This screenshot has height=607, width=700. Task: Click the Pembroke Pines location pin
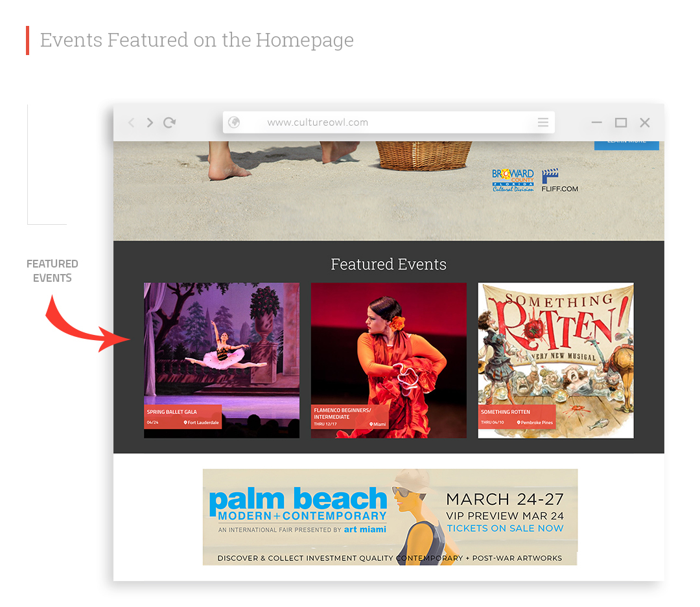click(519, 423)
